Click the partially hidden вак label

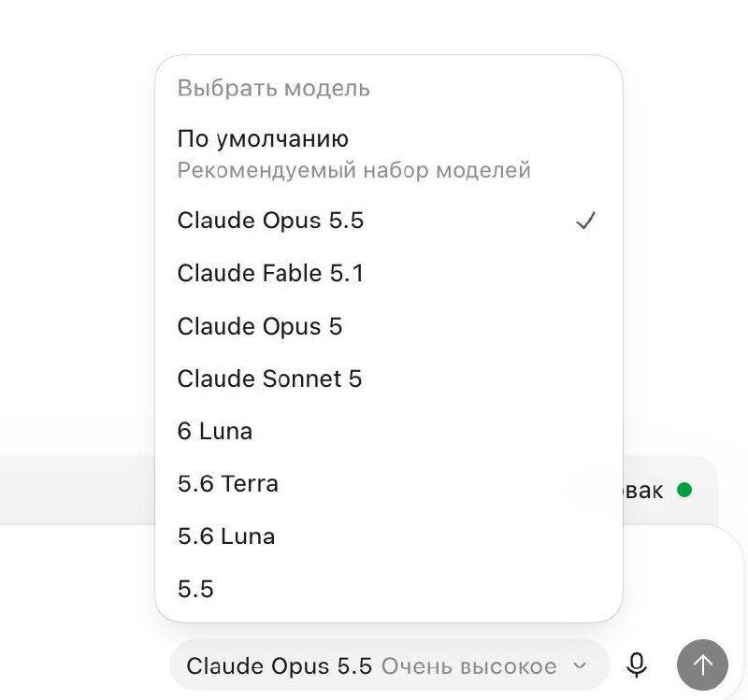643,491
